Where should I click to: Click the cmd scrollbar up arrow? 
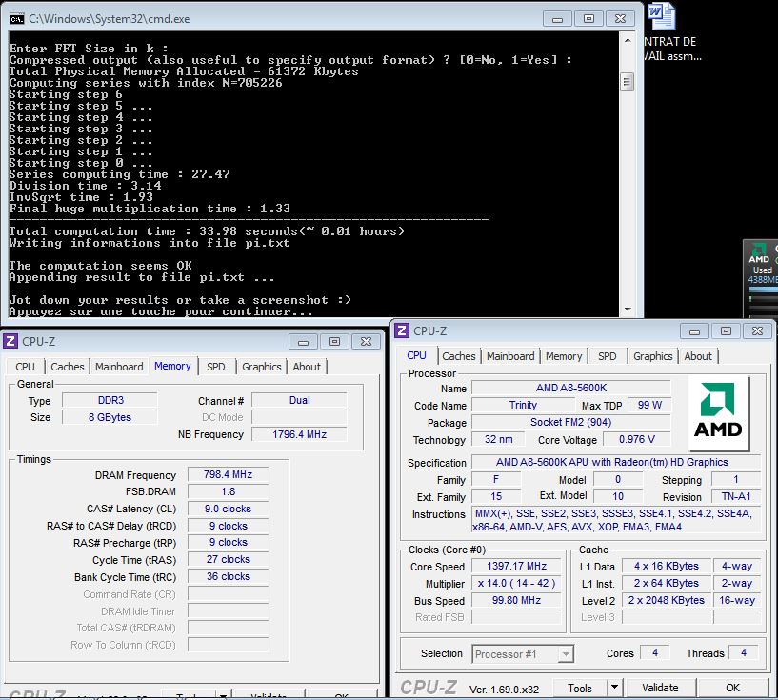point(628,40)
